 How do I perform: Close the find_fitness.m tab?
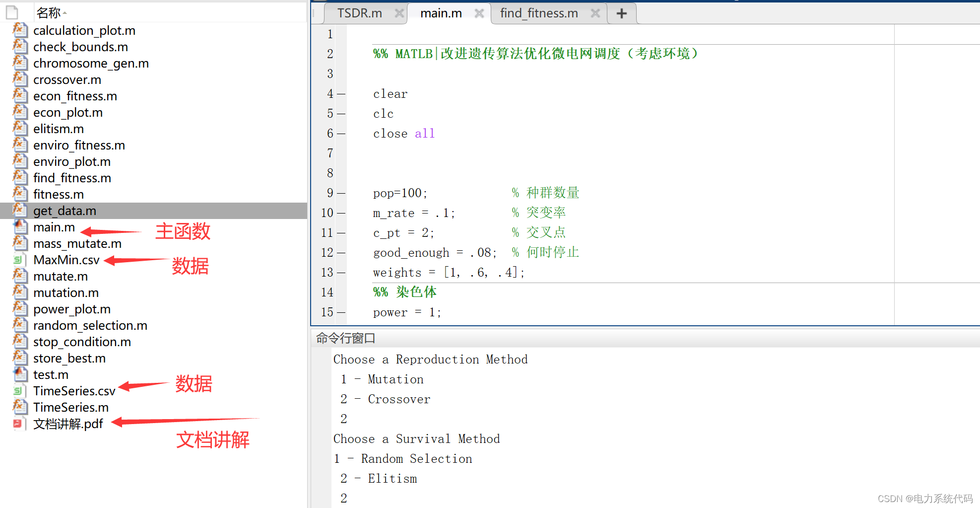595,13
